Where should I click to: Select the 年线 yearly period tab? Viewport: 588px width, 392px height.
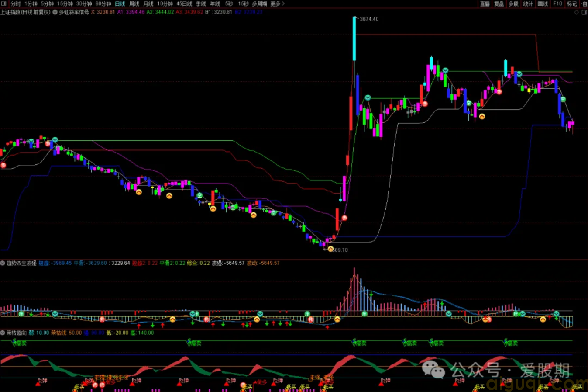(x=215, y=3)
